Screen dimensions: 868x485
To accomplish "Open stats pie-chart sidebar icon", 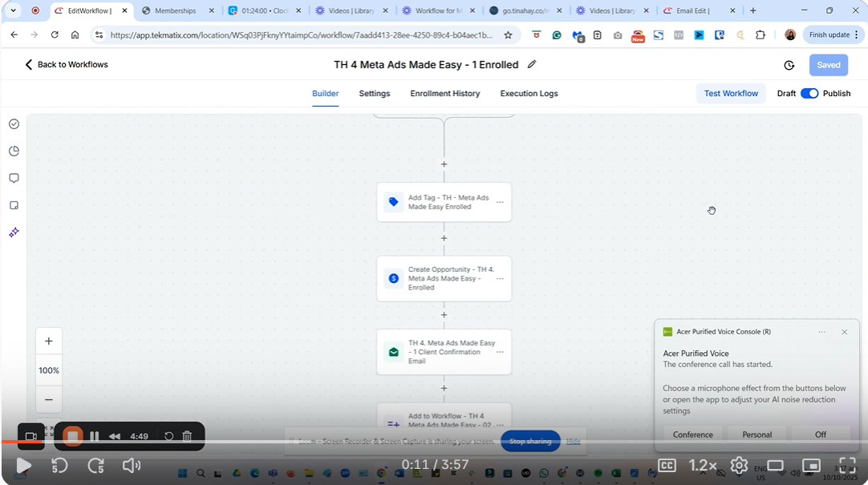I will 14,151.
